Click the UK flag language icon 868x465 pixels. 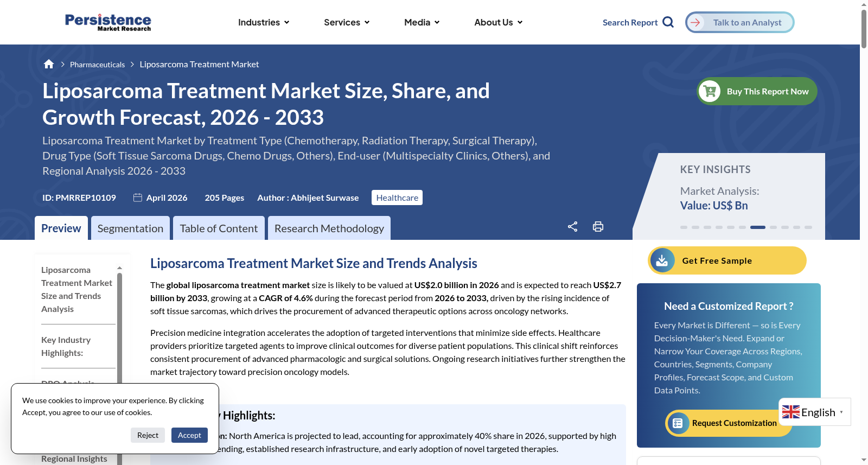pos(790,412)
